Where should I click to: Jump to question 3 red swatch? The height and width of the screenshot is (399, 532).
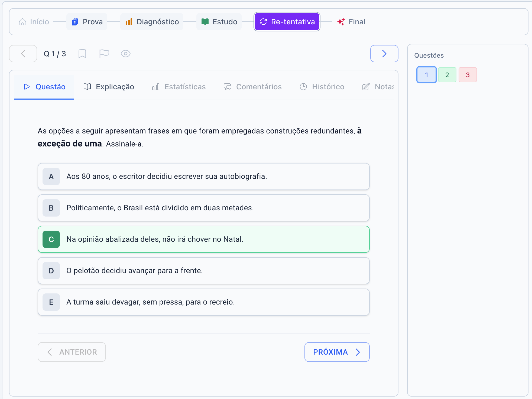pyautogui.click(x=468, y=75)
